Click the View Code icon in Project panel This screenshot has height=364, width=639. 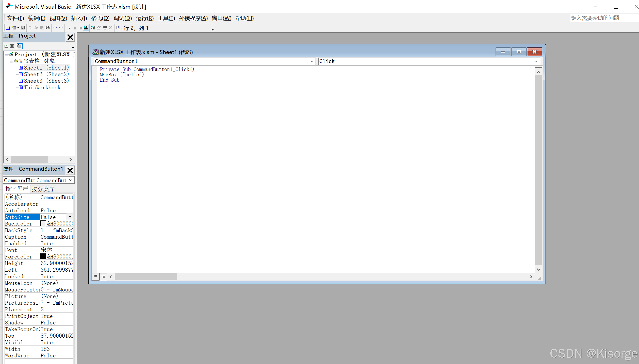point(6,46)
